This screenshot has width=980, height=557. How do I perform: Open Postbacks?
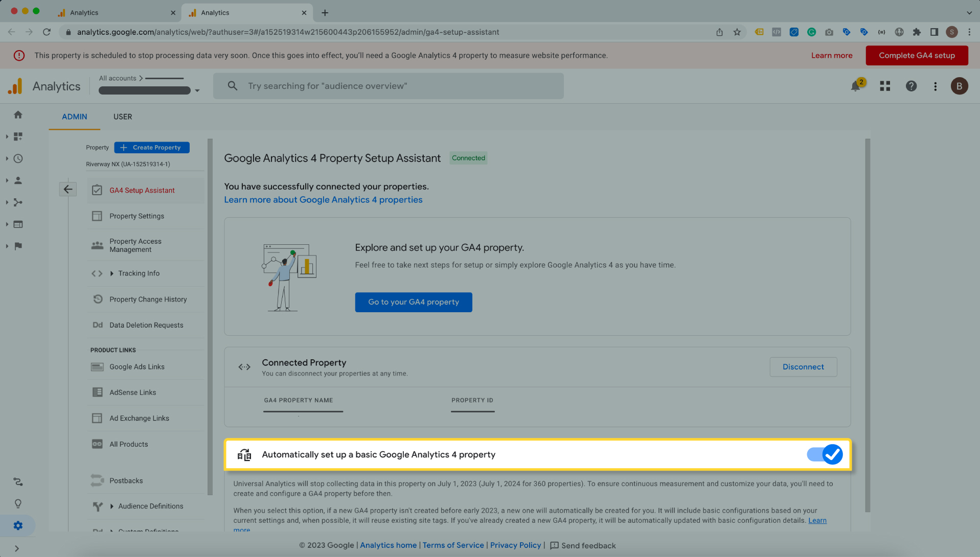[146, 481]
